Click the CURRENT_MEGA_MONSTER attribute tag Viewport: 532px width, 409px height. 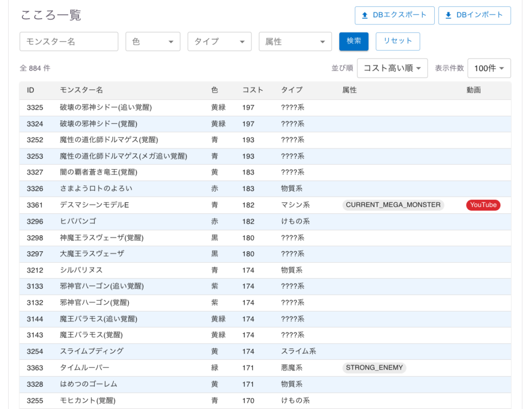[393, 205]
